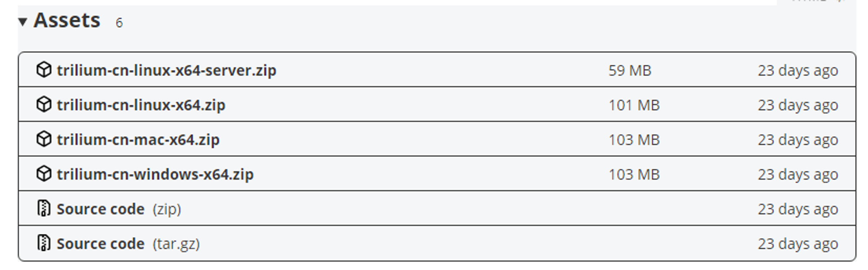Click package icon beside trilium-cn-mac-x64.zip
This screenshot has width=868, height=270.
coord(44,139)
